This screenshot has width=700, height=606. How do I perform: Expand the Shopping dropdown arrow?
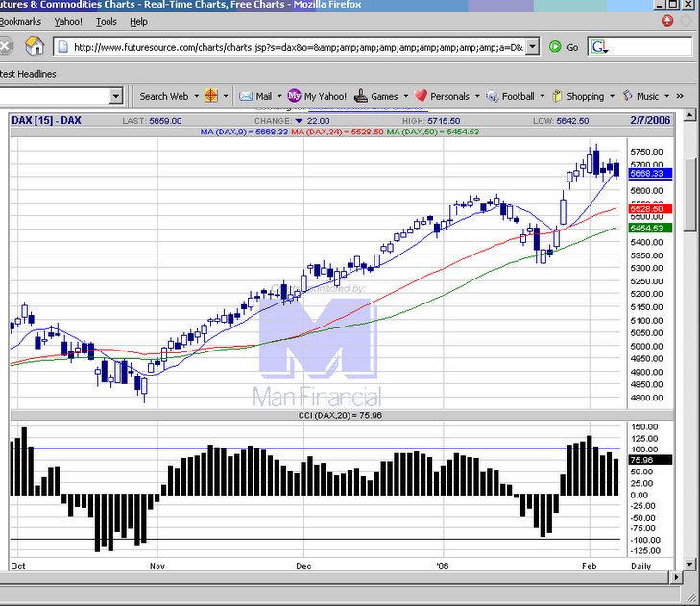point(612,96)
